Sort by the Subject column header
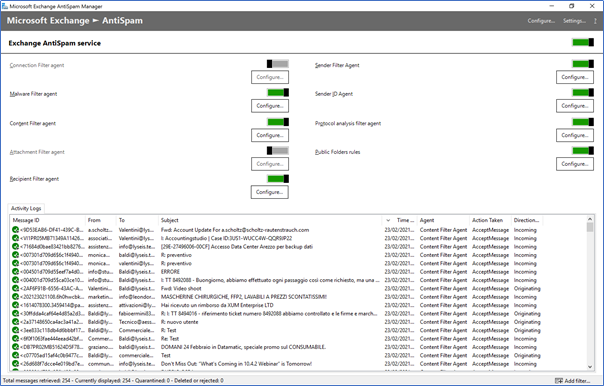604x386 pixels. 270,220
